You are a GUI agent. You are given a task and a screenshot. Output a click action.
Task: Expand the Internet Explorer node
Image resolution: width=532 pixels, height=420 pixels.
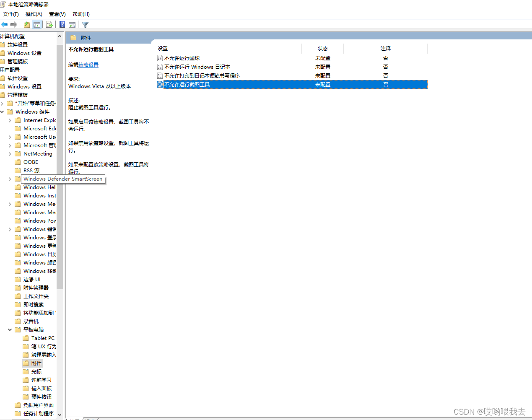click(x=10, y=120)
